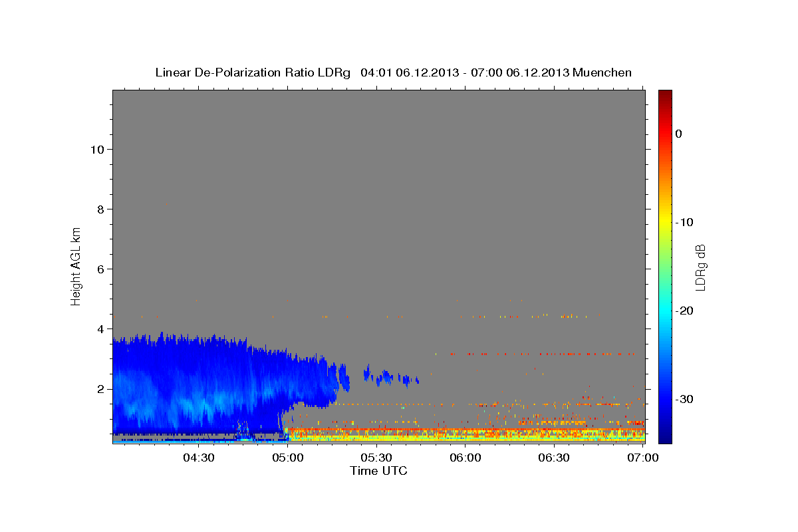The width and height of the screenshot is (798, 532).
Task: Click the height tick label 4
Action: [x=99, y=329]
